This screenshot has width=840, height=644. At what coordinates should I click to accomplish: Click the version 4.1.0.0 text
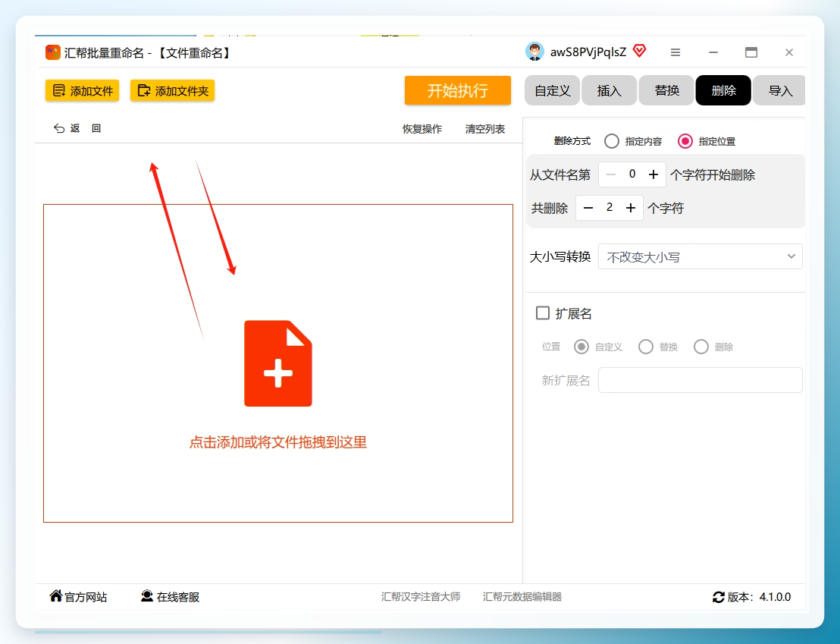point(775,597)
